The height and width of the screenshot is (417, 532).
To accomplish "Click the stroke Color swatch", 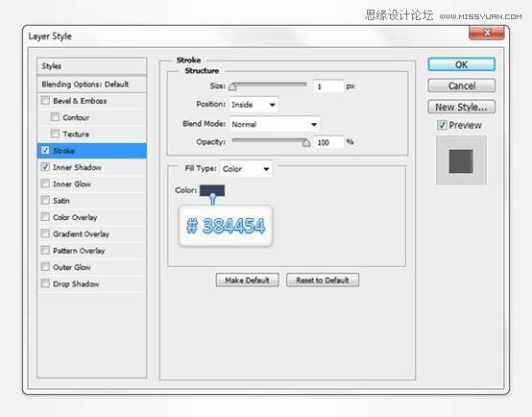I will pos(212,190).
